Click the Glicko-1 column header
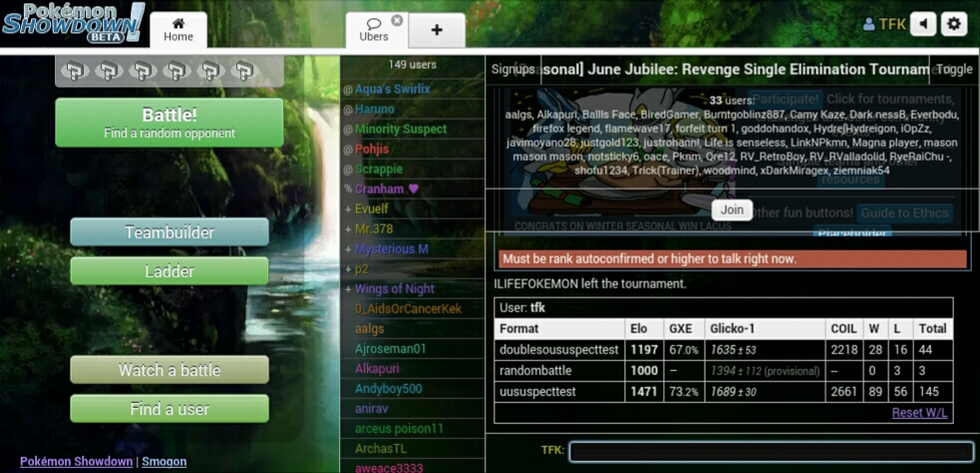This screenshot has height=473, width=980. (x=765, y=328)
